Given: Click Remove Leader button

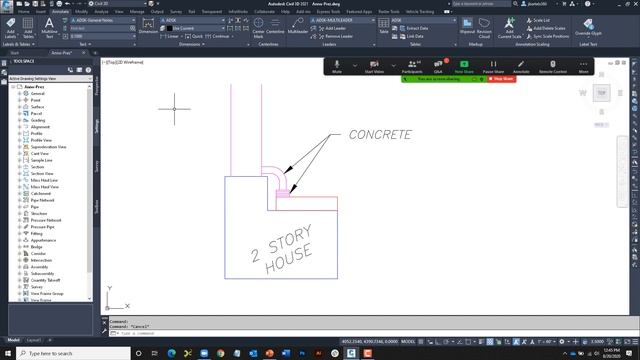Looking at the screenshot, I should [336, 36].
